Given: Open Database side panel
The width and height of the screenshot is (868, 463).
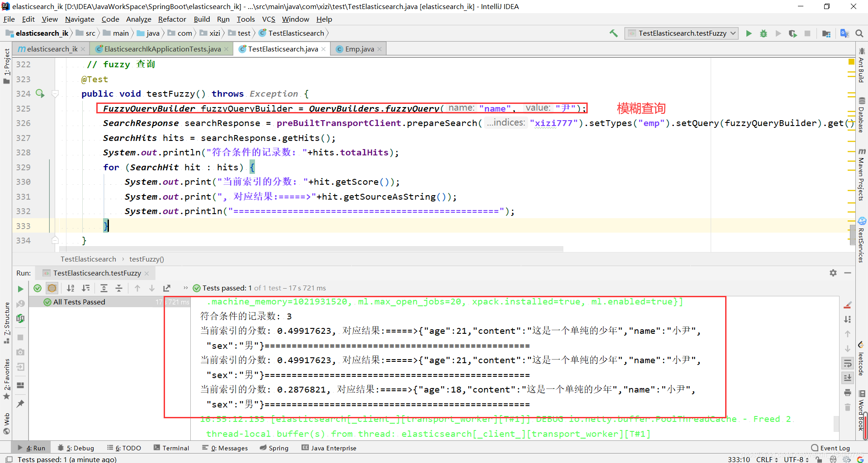Looking at the screenshot, I should 862,115.
